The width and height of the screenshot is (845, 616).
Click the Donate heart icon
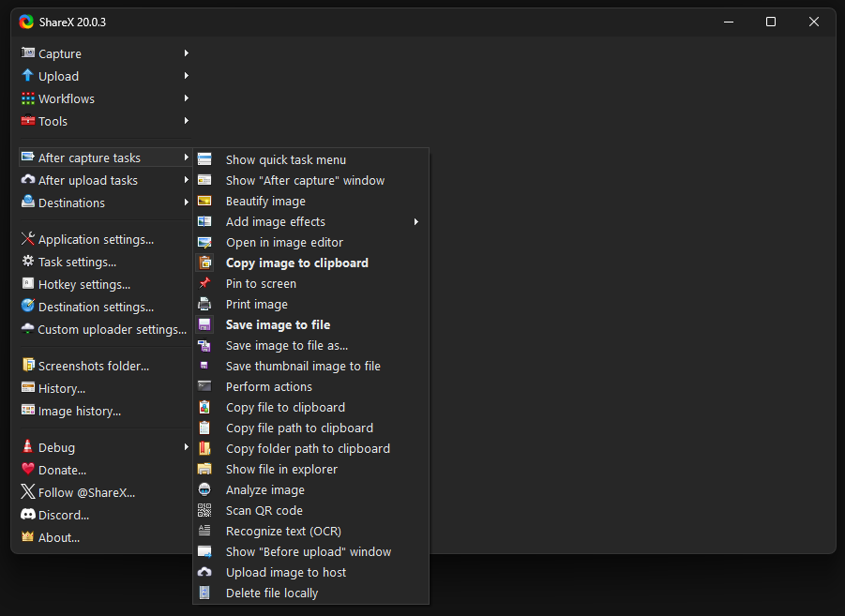tap(28, 469)
